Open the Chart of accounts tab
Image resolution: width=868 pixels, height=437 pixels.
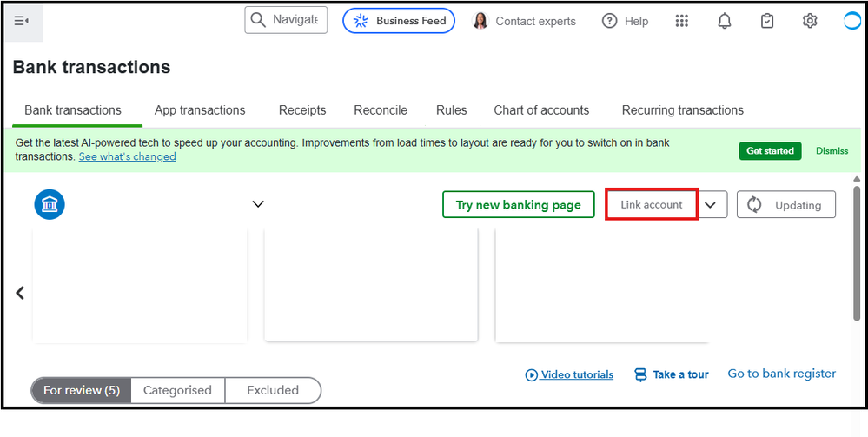(541, 110)
